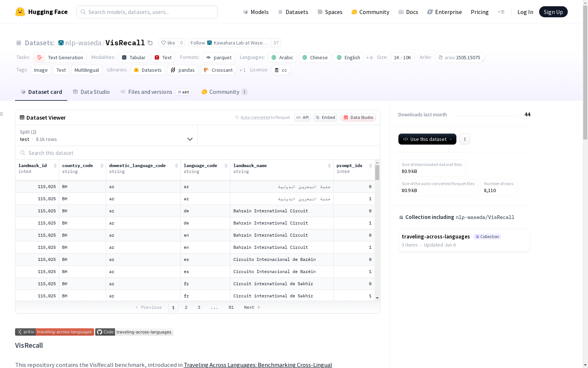Image resolution: width=588 pixels, height=368 pixels.
Task: Click the Croissant library tag
Action: pos(218,70)
